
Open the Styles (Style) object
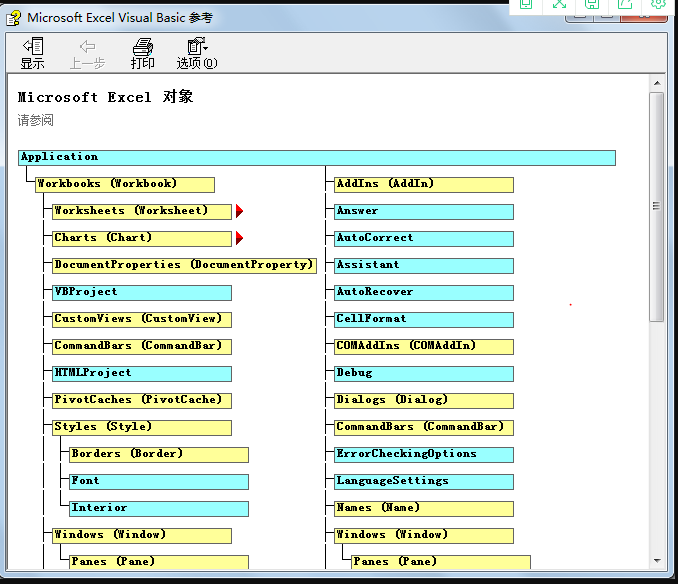click(142, 428)
